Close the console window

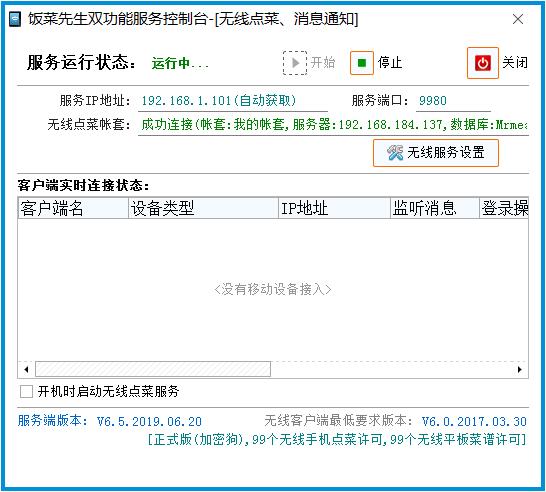(518, 19)
